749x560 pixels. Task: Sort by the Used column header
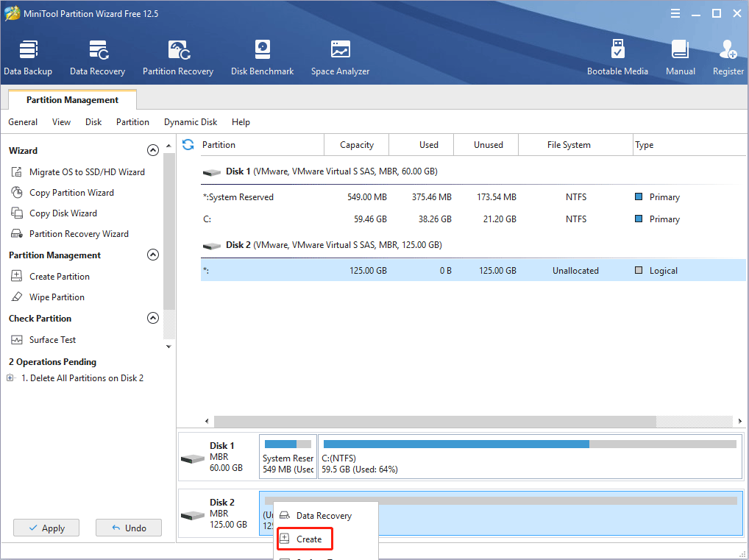(422, 145)
